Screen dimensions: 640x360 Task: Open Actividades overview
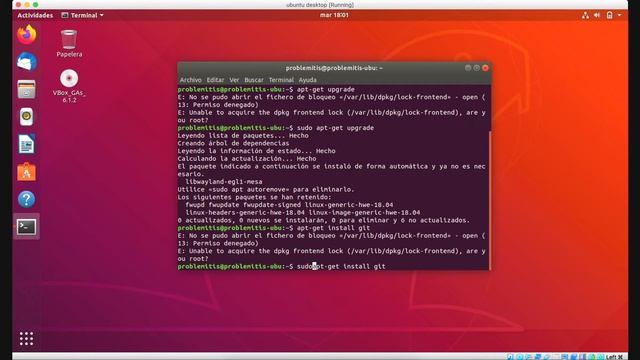click(35, 15)
